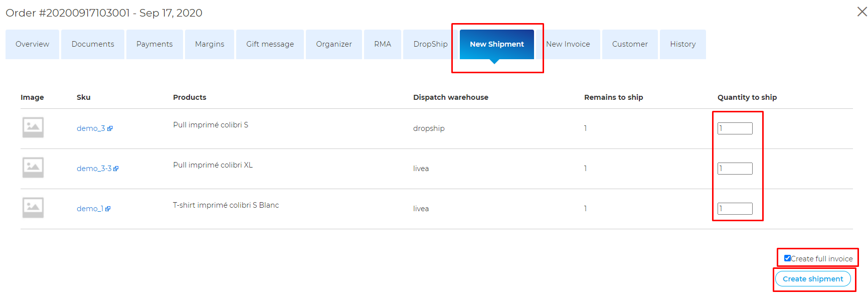Go to the Payments tab
The width and height of the screenshot is (868, 304).
click(x=154, y=44)
